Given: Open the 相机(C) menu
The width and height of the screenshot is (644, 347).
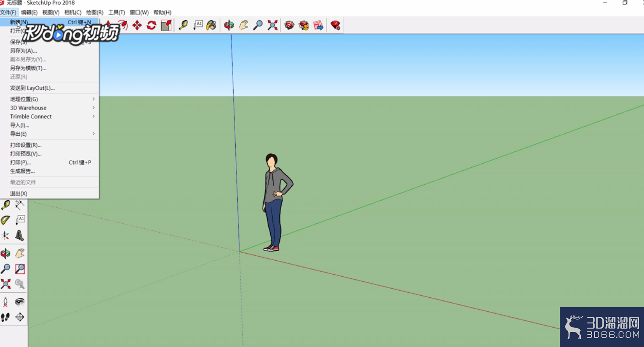Looking at the screenshot, I should pyautogui.click(x=73, y=13).
